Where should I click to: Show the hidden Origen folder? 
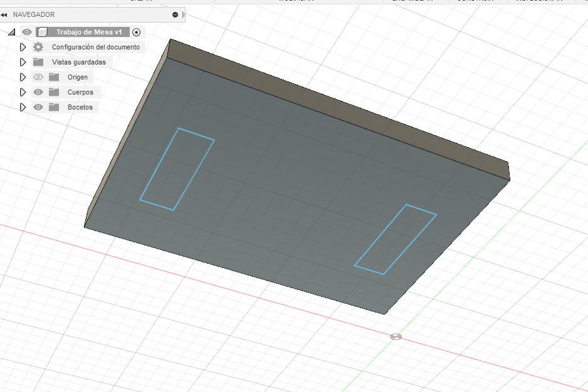[x=38, y=77]
